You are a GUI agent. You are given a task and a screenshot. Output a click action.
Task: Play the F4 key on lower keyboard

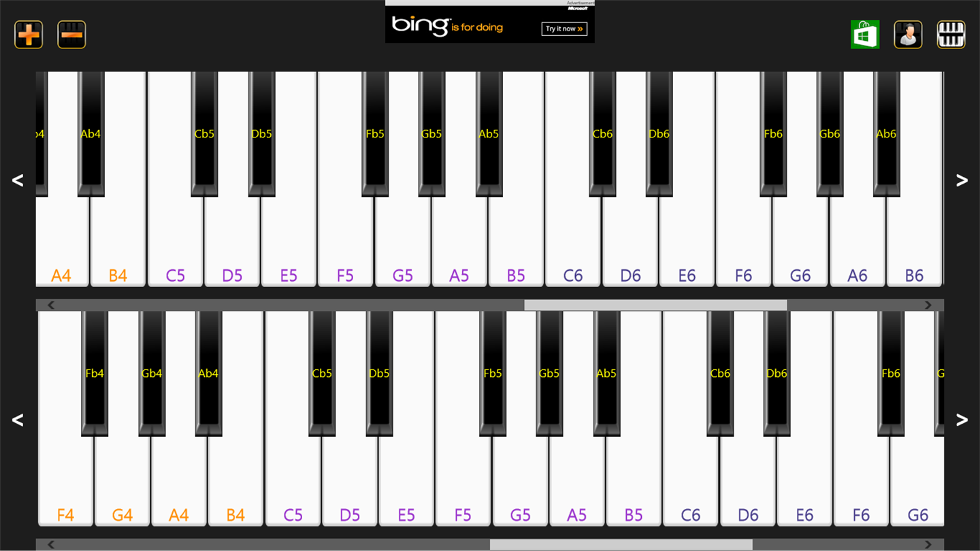[65, 483]
